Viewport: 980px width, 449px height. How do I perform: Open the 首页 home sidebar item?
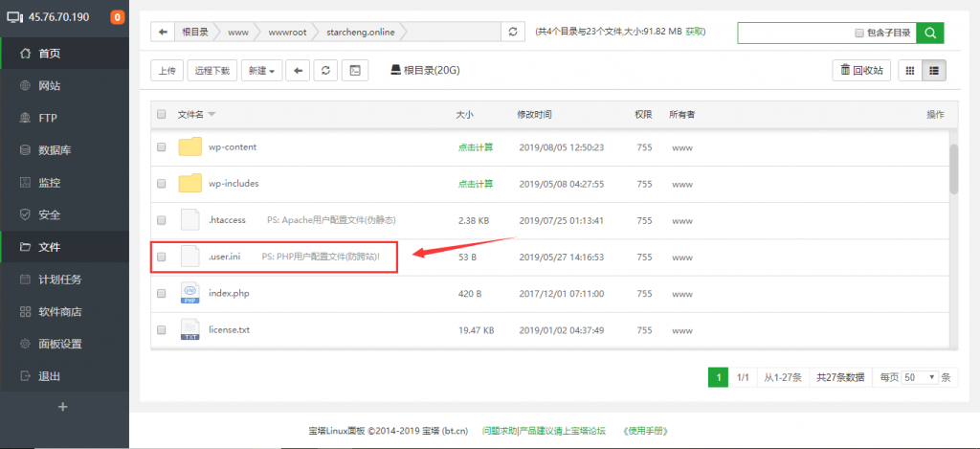point(64,54)
